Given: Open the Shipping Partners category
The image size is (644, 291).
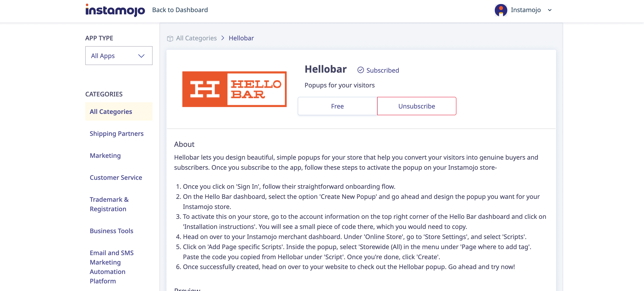Looking at the screenshot, I should click(x=116, y=134).
